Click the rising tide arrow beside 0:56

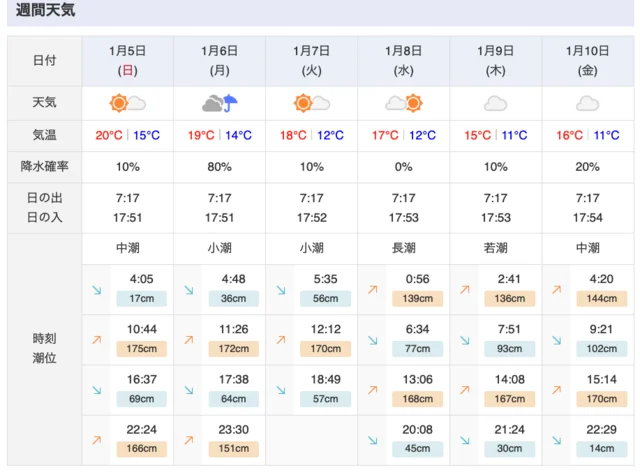click(x=373, y=290)
